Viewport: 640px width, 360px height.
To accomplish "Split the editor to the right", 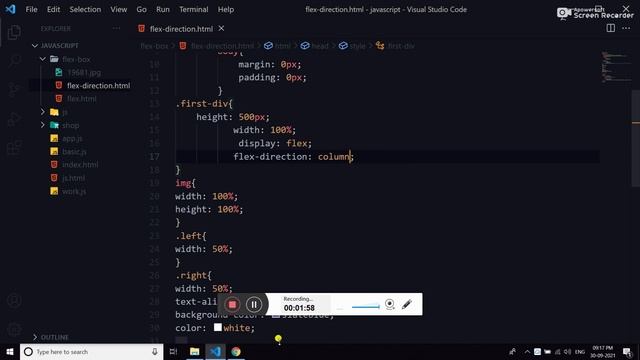I will coord(611,28).
